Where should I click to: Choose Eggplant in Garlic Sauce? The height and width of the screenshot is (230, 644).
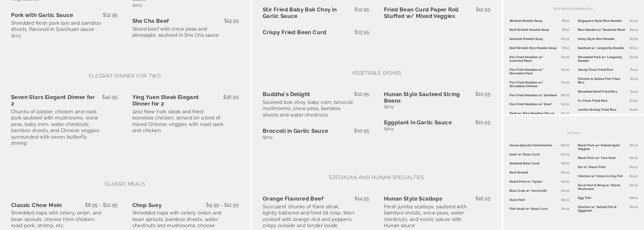pos(418,122)
